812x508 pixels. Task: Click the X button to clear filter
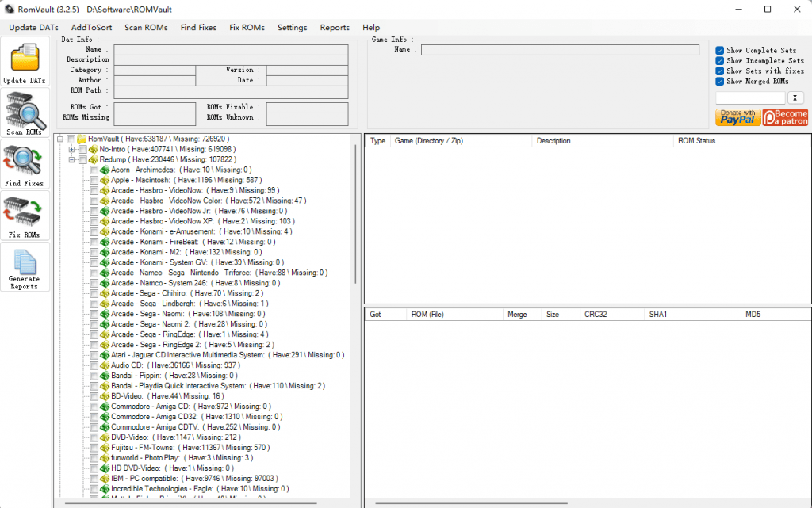[x=795, y=98]
